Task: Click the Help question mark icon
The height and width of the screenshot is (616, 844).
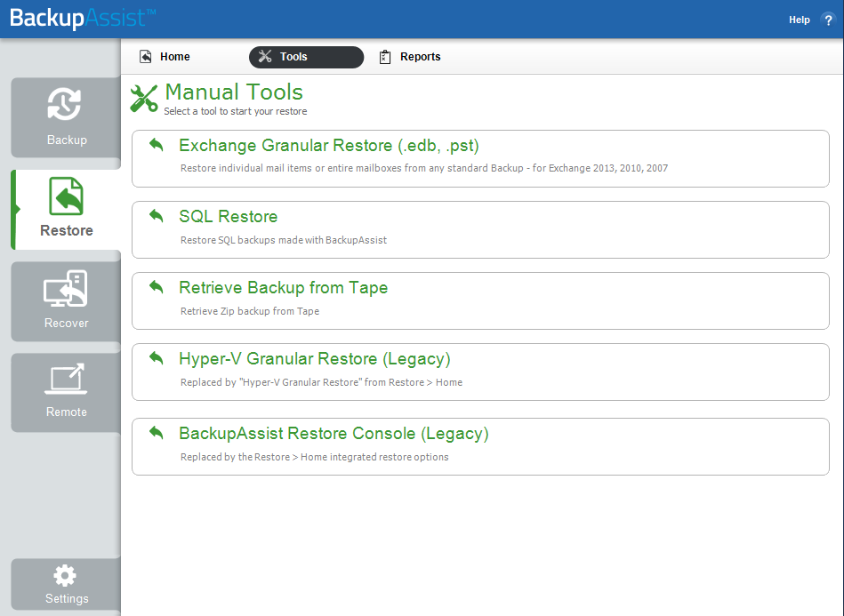Action: click(828, 20)
